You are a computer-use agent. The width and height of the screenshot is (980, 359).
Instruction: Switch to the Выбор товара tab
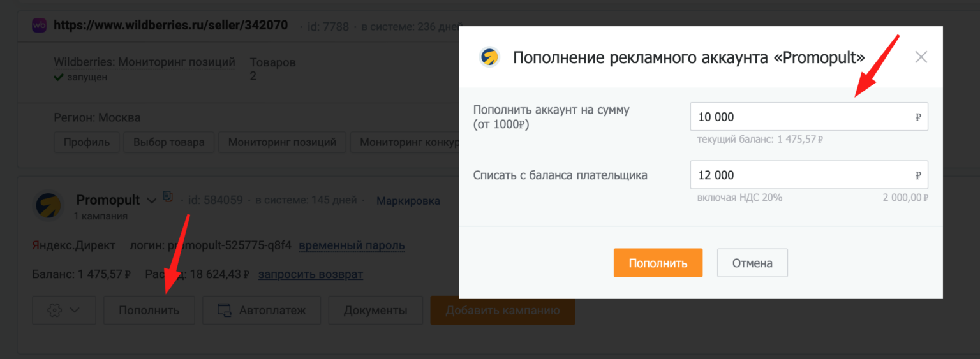click(x=168, y=142)
